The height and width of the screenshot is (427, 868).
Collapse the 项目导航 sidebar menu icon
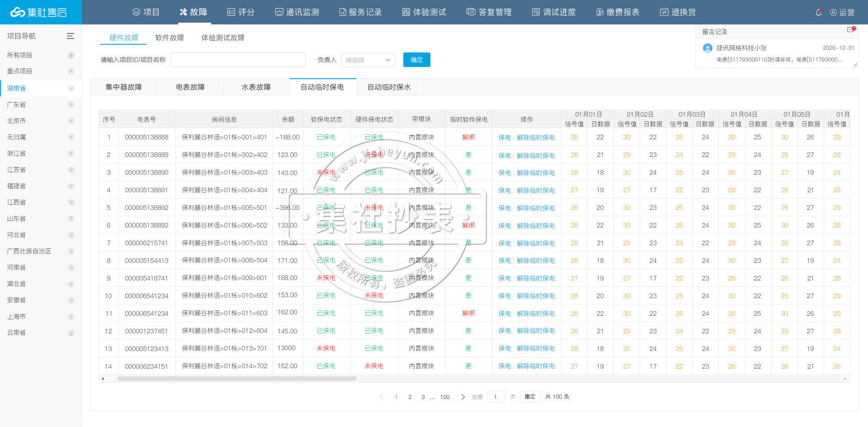pyautogui.click(x=71, y=36)
